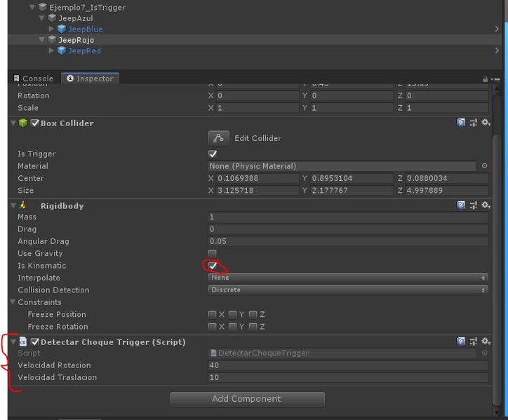Check Freeze Rotation Y
This screenshot has width=508, height=420.
232,327
